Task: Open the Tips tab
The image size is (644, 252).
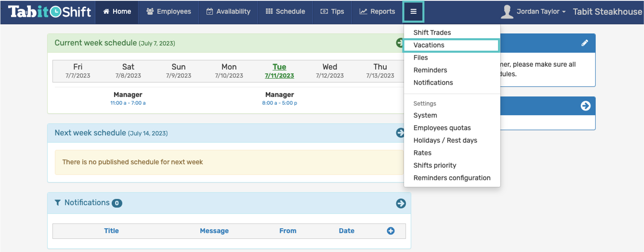Action: [x=332, y=11]
